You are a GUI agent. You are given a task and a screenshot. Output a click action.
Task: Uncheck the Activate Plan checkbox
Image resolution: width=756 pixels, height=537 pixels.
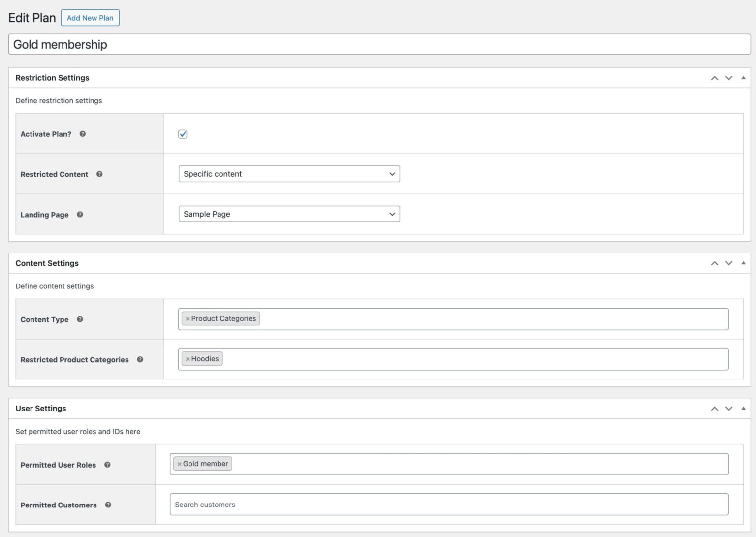(183, 134)
